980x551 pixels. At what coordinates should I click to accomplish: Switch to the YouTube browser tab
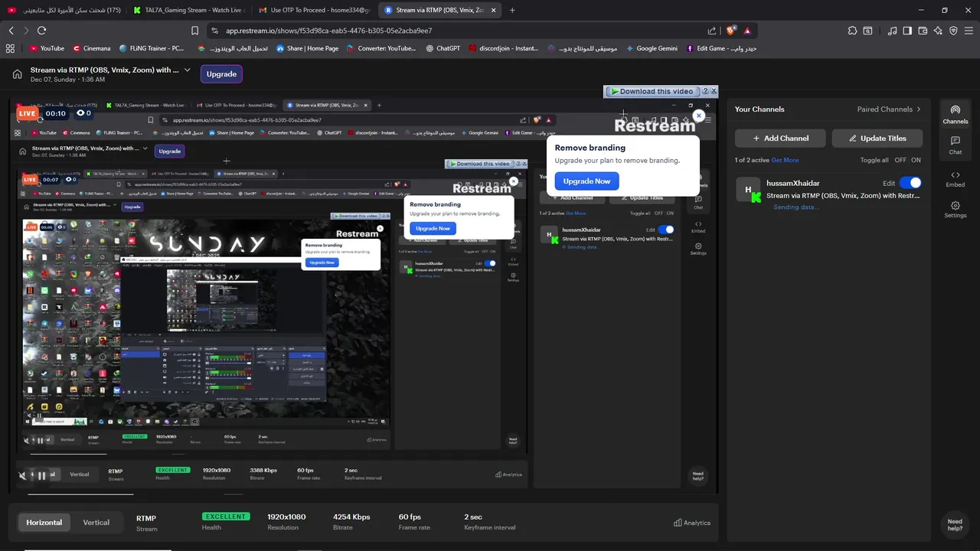(65, 10)
